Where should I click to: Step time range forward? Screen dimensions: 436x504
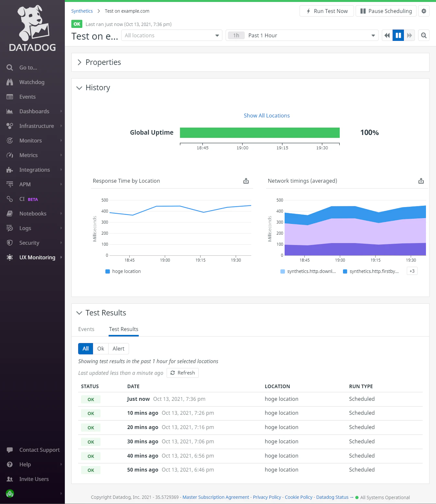point(409,35)
